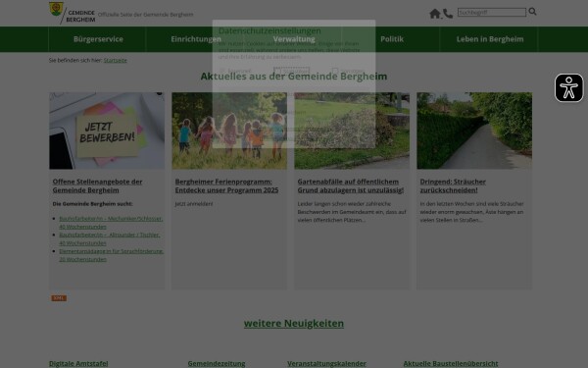This screenshot has height=368, width=588.
Task: Open the Aktuelle Baustellenübersicht link
Action: click(451, 363)
